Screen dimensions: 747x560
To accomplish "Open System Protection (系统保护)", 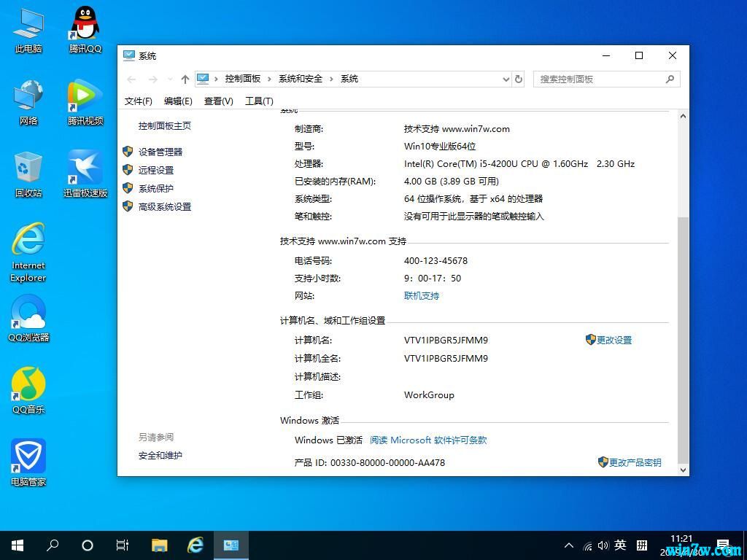I will click(x=156, y=188).
